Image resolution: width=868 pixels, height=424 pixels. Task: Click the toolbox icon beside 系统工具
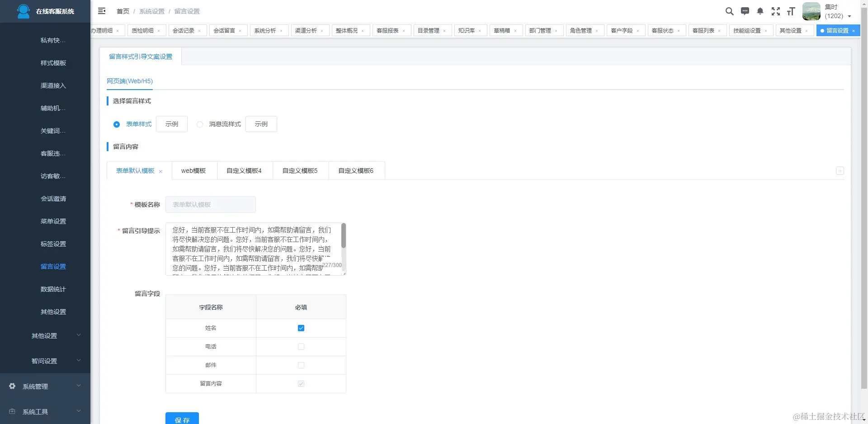[x=12, y=411]
